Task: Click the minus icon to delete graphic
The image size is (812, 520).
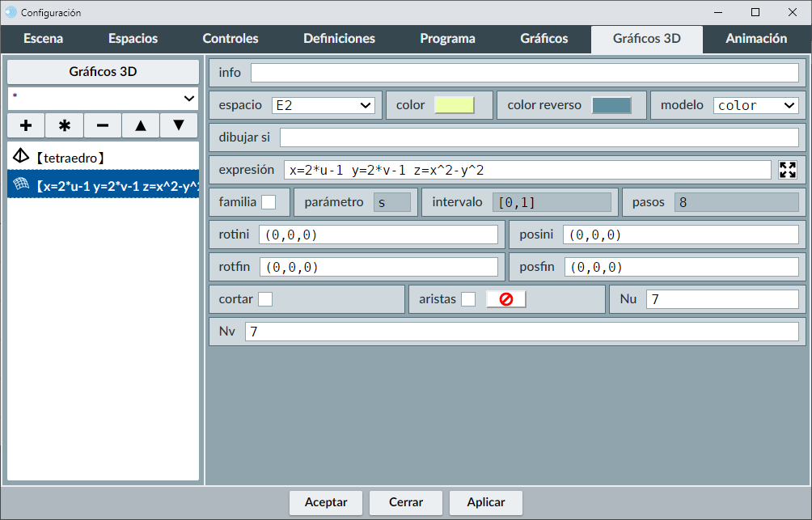Action: tap(103, 125)
